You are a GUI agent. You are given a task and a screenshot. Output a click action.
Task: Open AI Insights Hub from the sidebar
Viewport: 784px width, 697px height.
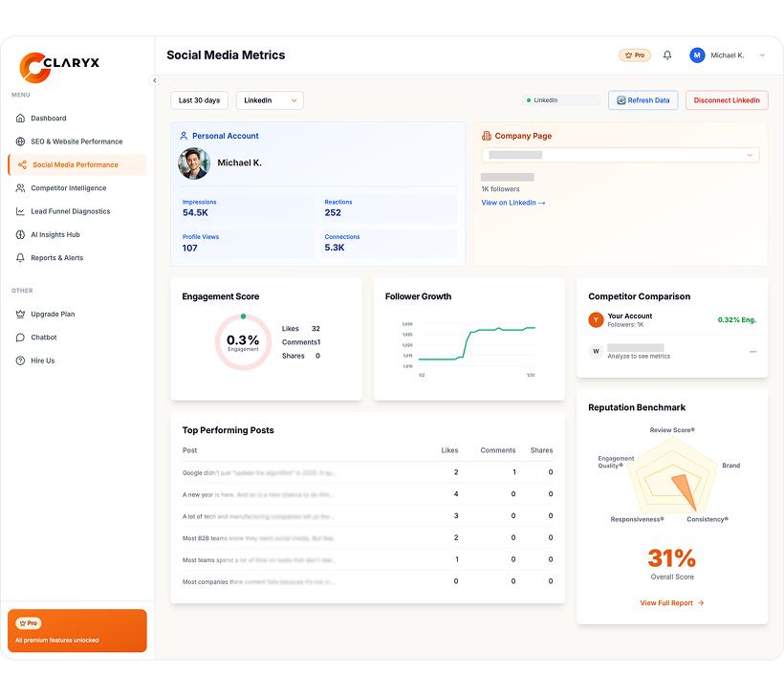click(x=20, y=234)
